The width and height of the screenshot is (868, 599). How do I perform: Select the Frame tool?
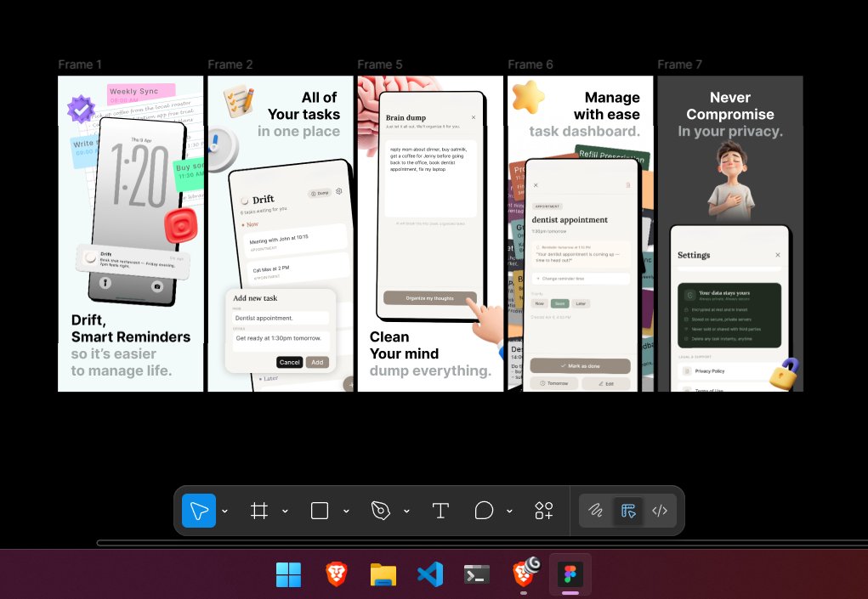(259, 511)
